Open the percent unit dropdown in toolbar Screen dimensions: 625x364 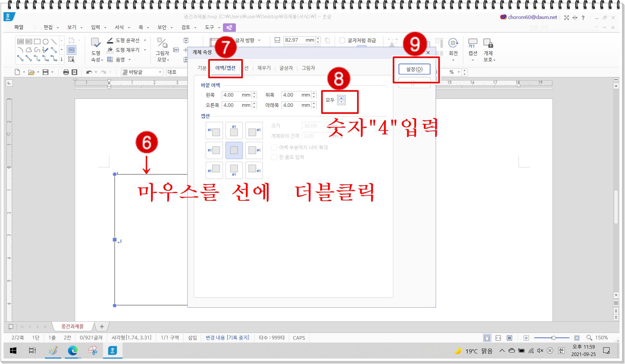(x=459, y=72)
